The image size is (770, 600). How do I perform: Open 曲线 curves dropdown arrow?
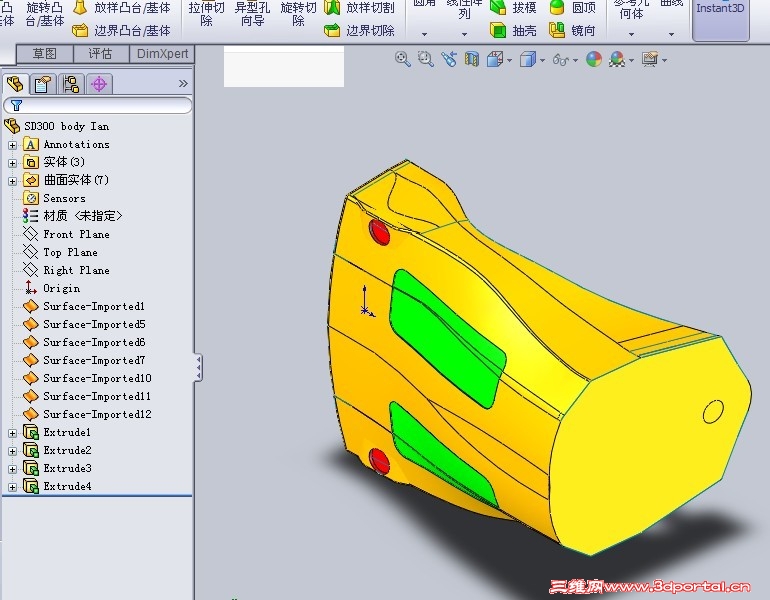pos(671,34)
